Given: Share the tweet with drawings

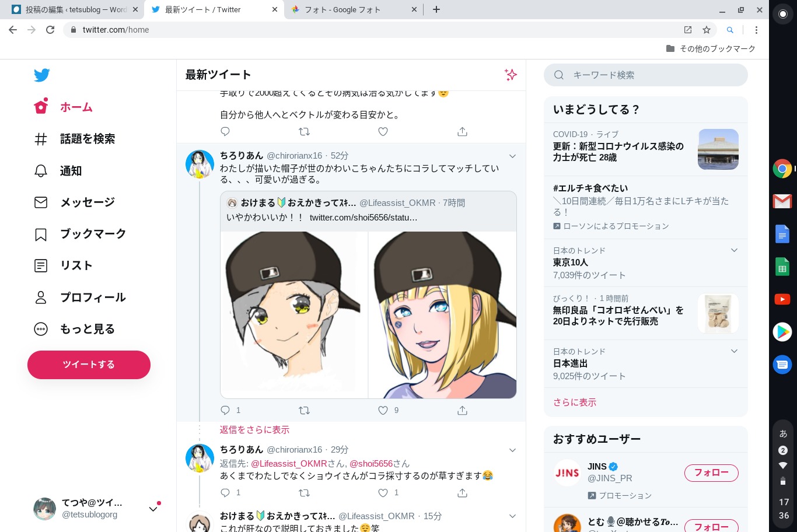Looking at the screenshot, I should click(462, 410).
